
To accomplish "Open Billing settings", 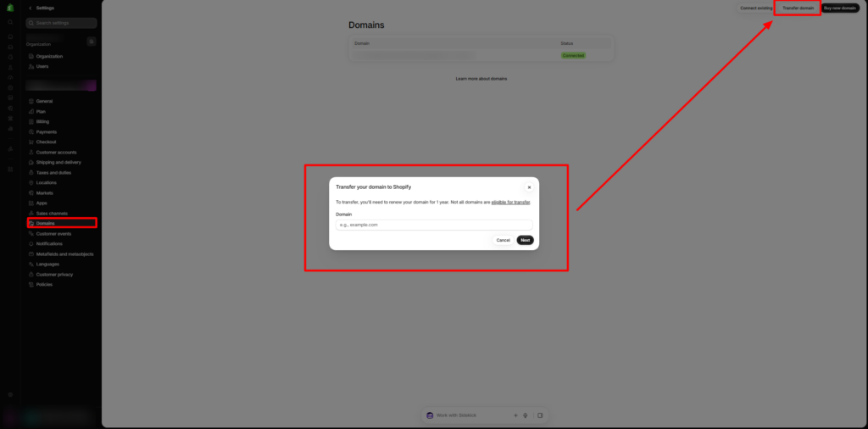I will click(42, 122).
